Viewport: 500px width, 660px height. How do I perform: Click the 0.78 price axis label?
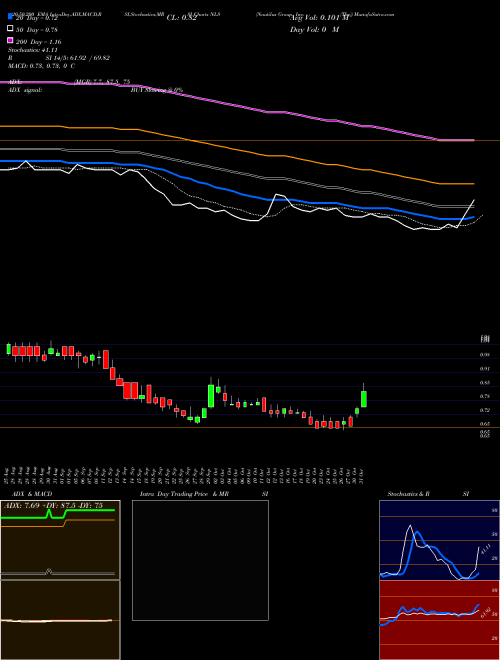pos(484,396)
